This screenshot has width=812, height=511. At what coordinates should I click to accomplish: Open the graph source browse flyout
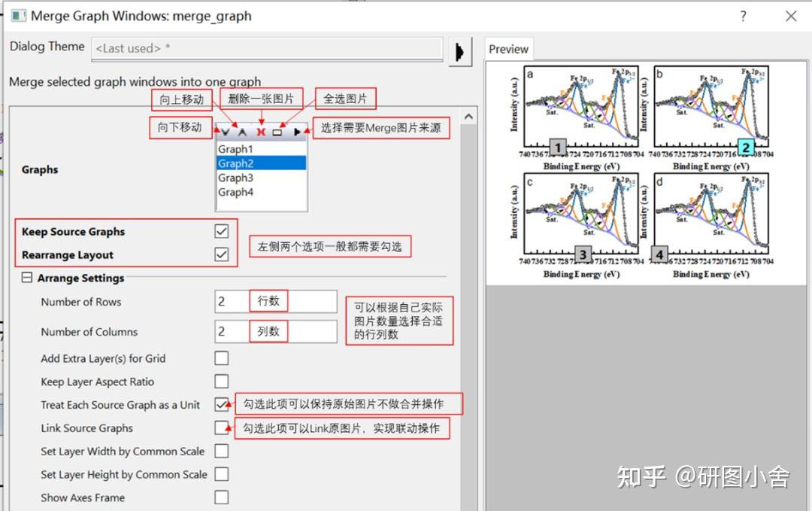pyautogui.click(x=298, y=132)
